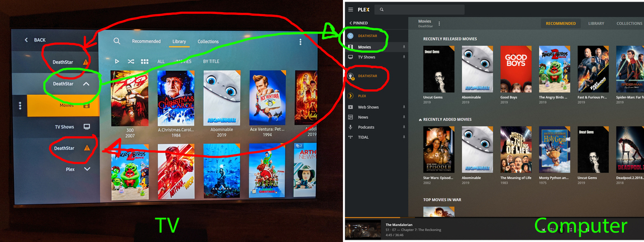
Task: Open the three-dot options beside Movies on TV sidebar
Action: [20, 106]
